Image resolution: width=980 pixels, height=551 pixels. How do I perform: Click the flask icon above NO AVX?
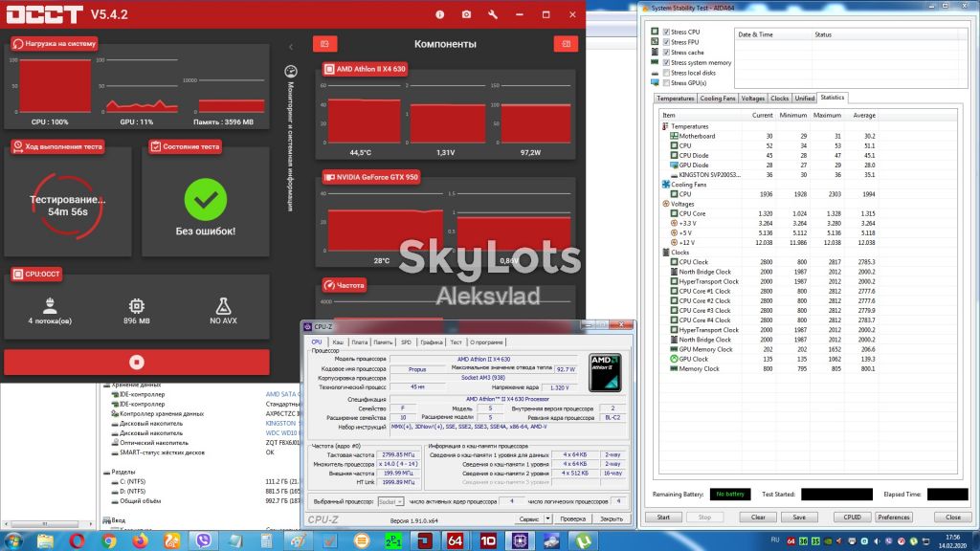pos(223,305)
